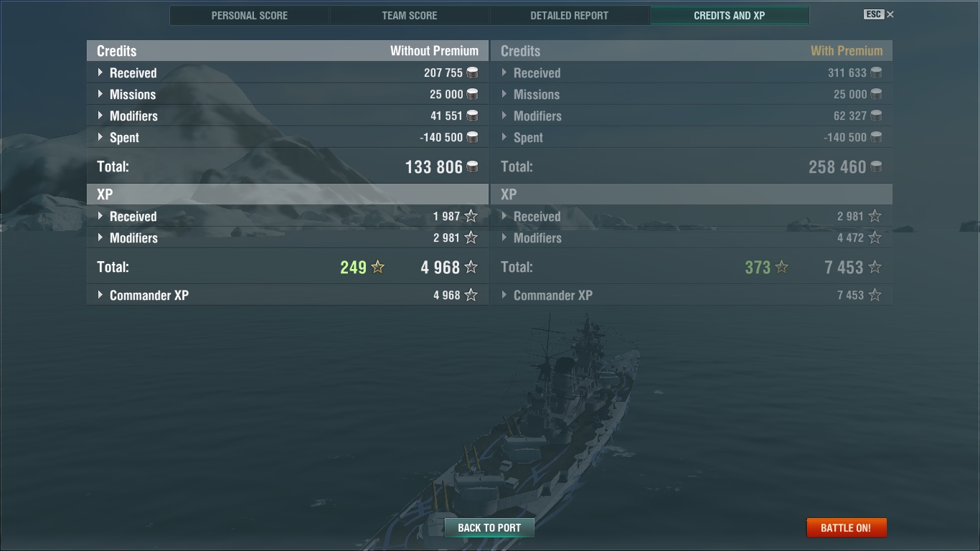Open the Detailed Report tab
This screenshot has width=980, height=551.
pyautogui.click(x=570, y=15)
